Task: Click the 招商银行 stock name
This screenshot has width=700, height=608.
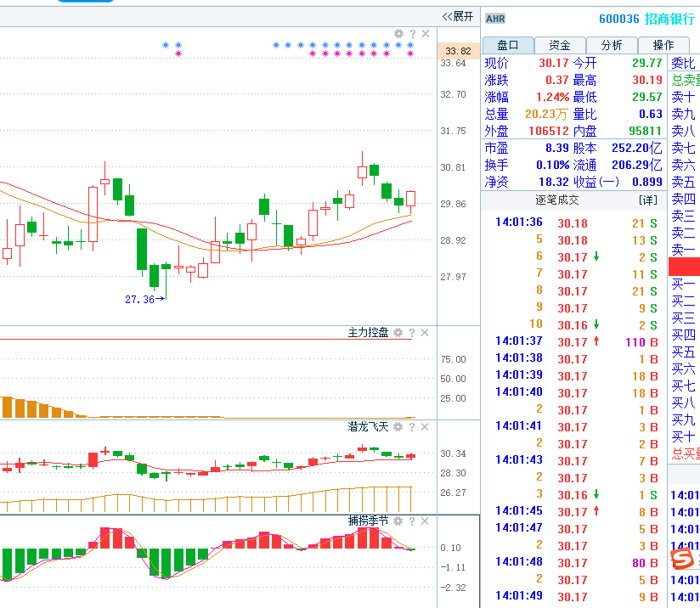Action: click(669, 19)
